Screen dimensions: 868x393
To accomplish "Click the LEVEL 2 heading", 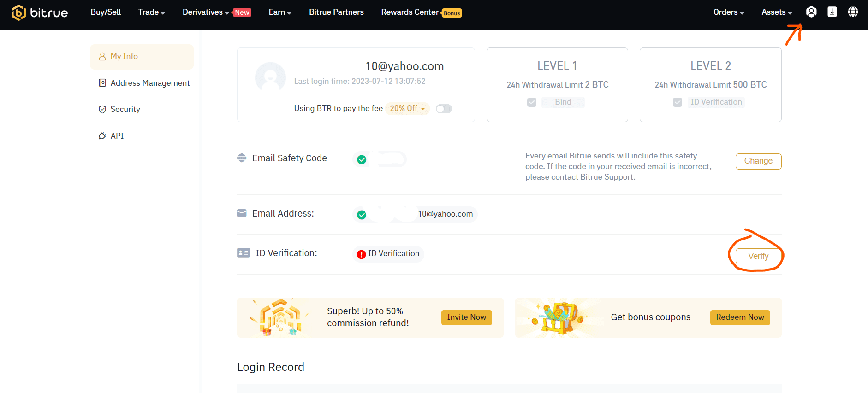I will [x=710, y=66].
